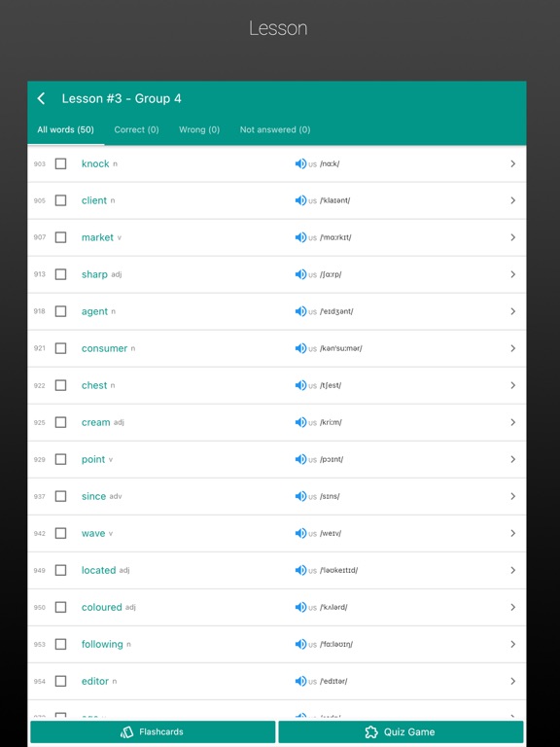Image resolution: width=560 pixels, height=747 pixels.
Task: Select the word number 949
Action: [40, 570]
